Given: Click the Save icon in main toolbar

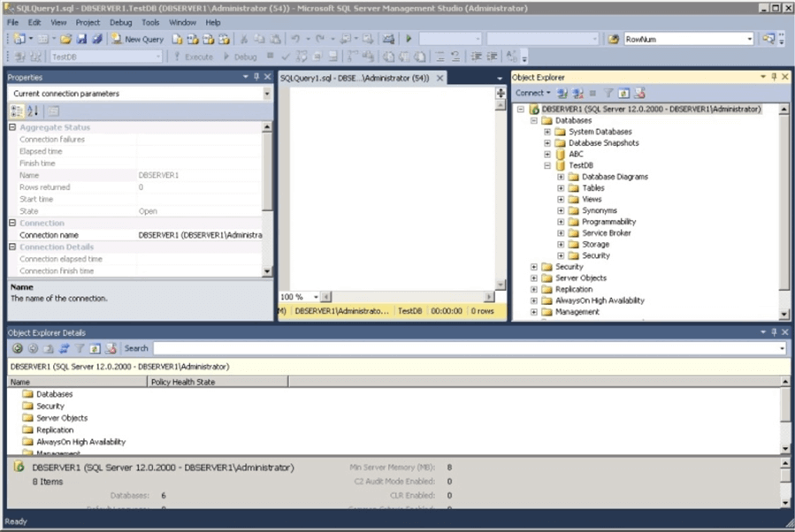Looking at the screenshot, I should click(81, 39).
